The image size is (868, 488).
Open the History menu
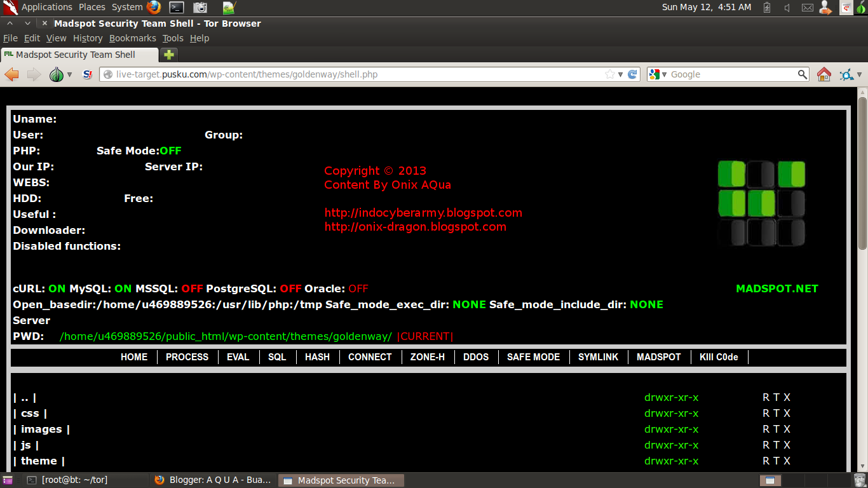pos(88,38)
